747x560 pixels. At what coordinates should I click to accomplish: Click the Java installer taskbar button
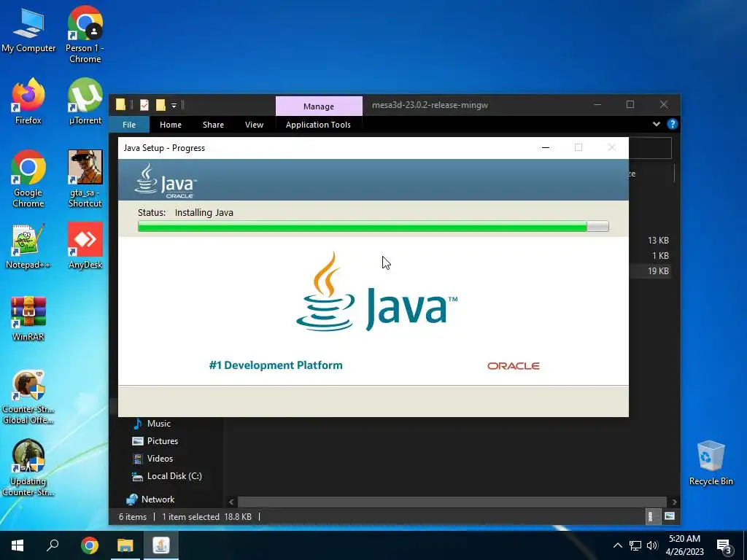click(x=161, y=545)
